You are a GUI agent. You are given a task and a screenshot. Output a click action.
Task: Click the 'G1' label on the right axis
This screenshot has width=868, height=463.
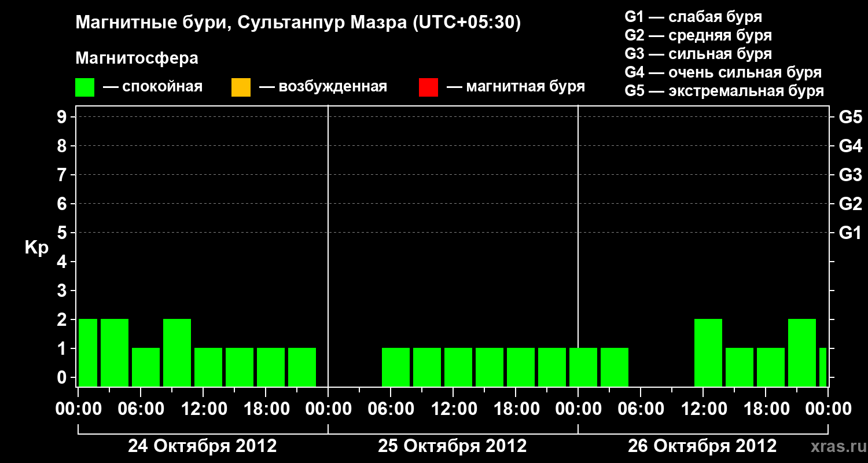tap(851, 233)
